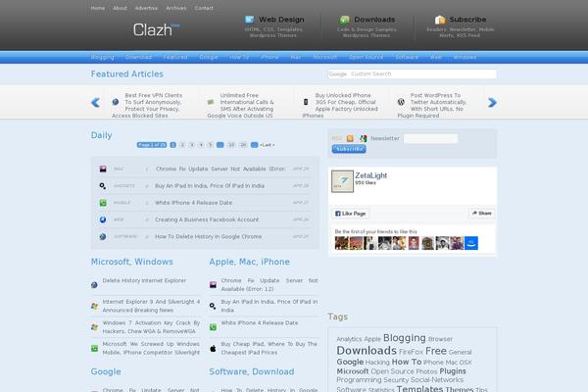This screenshot has height=392, width=588.
Task: Click the blue Subscribe button
Action: click(x=349, y=149)
